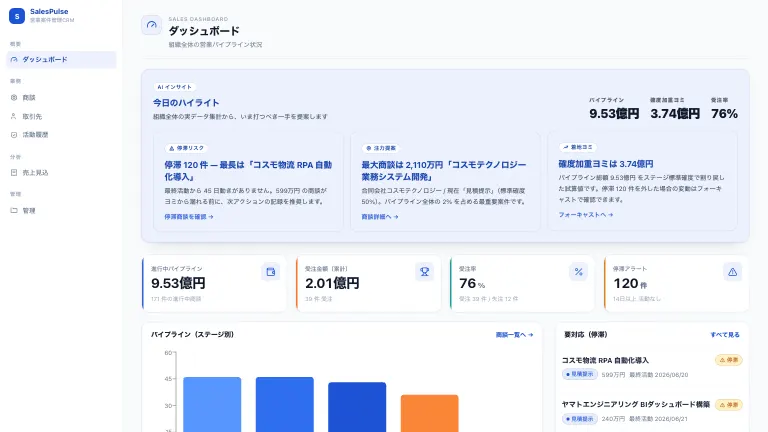The width and height of the screenshot is (768, 432).
Task: Click the 注力商談 tag
Action: (382, 148)
